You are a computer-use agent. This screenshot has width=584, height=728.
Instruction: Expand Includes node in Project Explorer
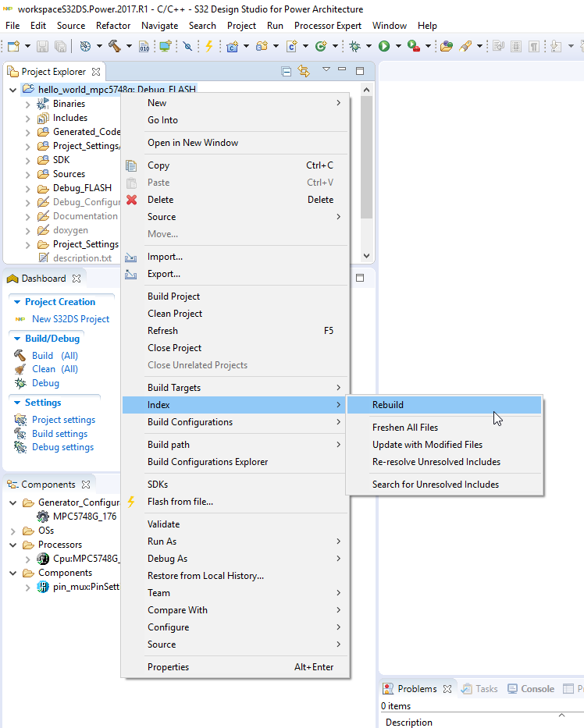(27, 118)
